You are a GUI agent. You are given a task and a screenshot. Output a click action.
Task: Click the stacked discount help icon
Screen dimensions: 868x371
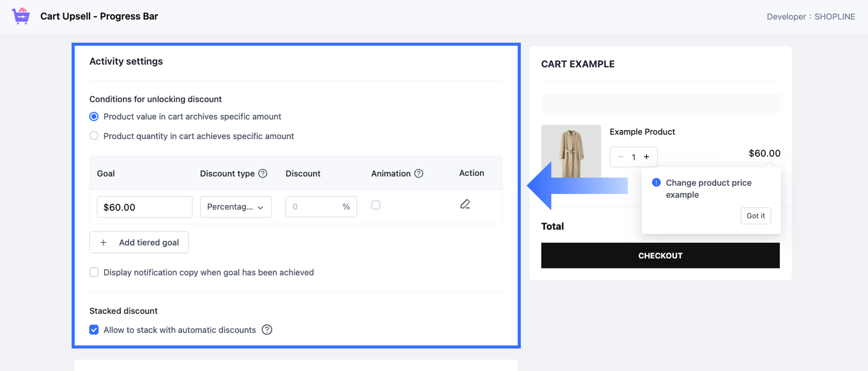pos(267,330)
